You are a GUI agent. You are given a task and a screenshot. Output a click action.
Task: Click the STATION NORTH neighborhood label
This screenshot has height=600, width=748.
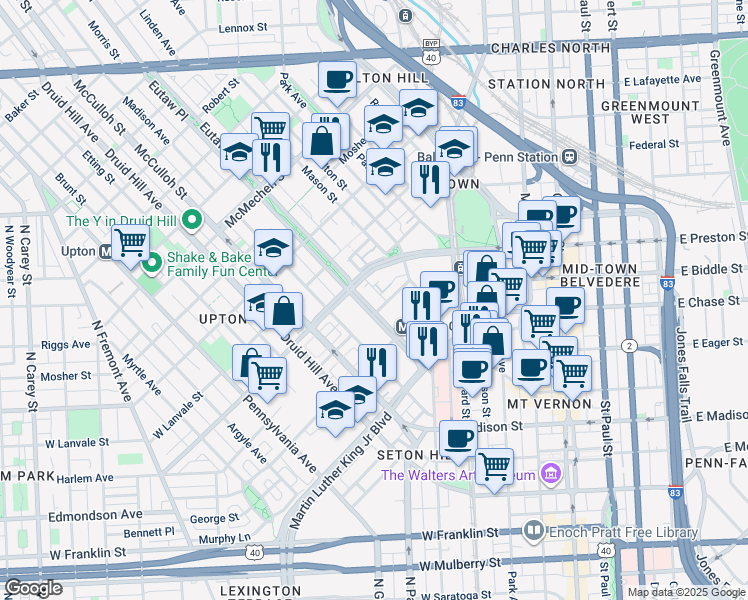pos(546,84)
